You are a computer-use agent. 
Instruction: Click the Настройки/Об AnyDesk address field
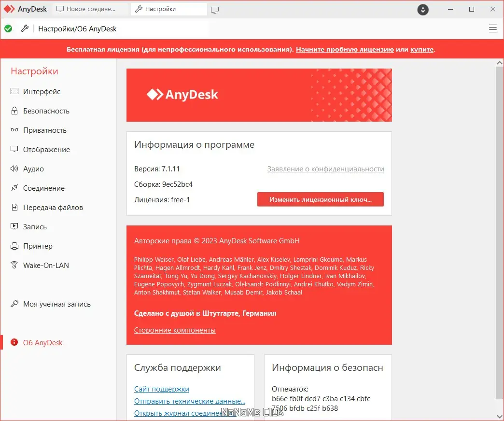tap(122, 28)
